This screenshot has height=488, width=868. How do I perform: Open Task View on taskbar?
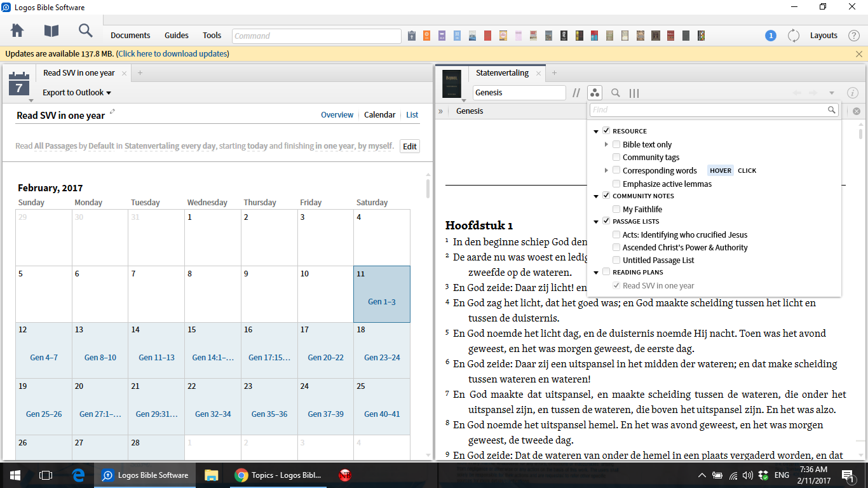point(46,475)
